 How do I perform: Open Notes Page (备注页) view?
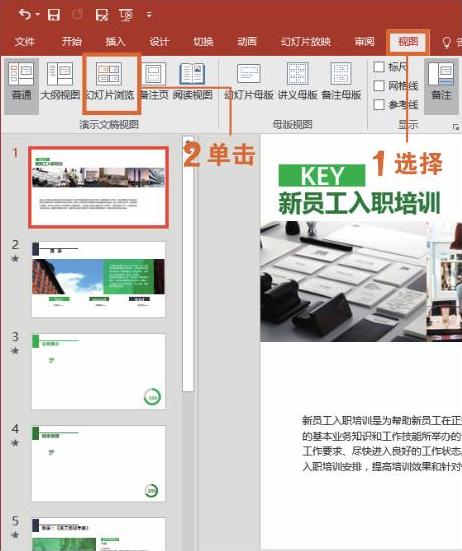point(155,82)
